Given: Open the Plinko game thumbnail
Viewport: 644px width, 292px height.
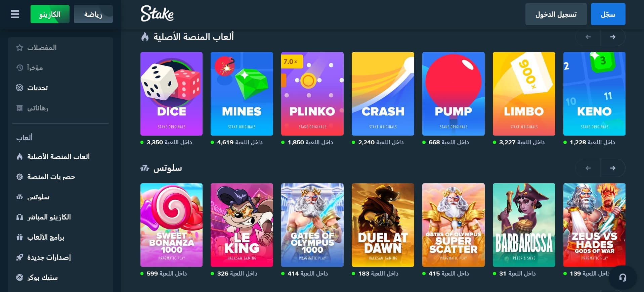Looking at the screenshot, I should [x=312, y=94].
